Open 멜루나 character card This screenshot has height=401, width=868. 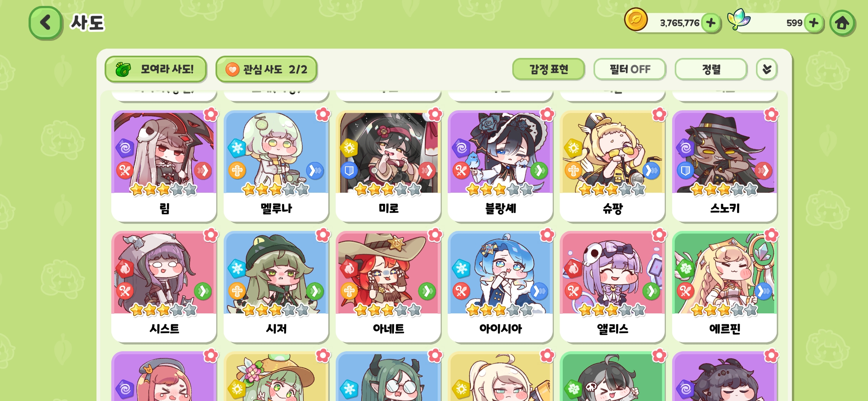point(276,166)
